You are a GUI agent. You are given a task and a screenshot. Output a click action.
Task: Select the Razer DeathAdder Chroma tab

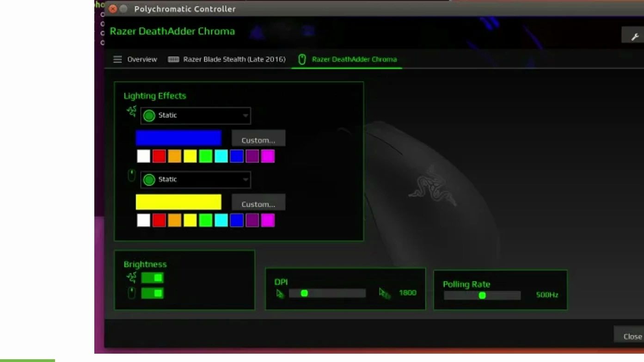point(347,59)
